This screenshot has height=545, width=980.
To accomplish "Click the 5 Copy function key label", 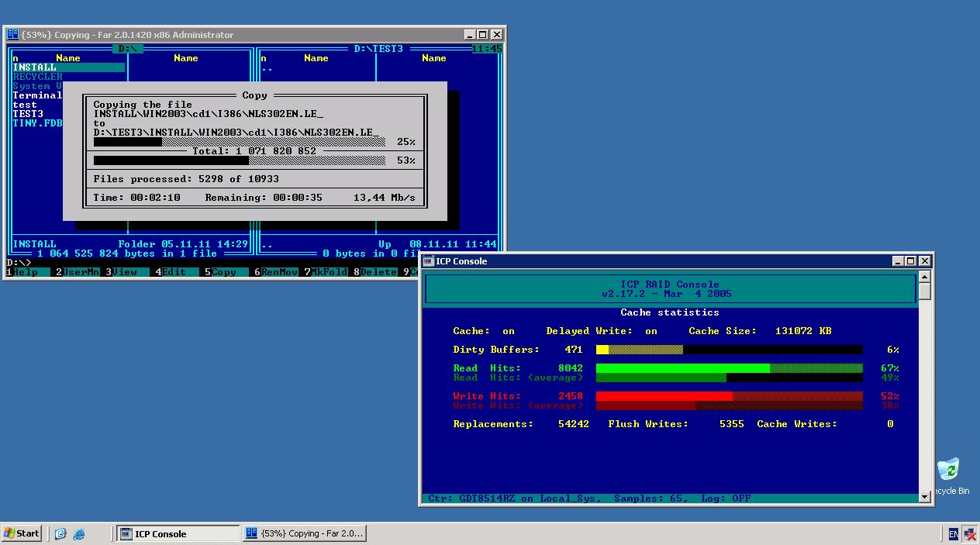I will (x=222, y=272).
